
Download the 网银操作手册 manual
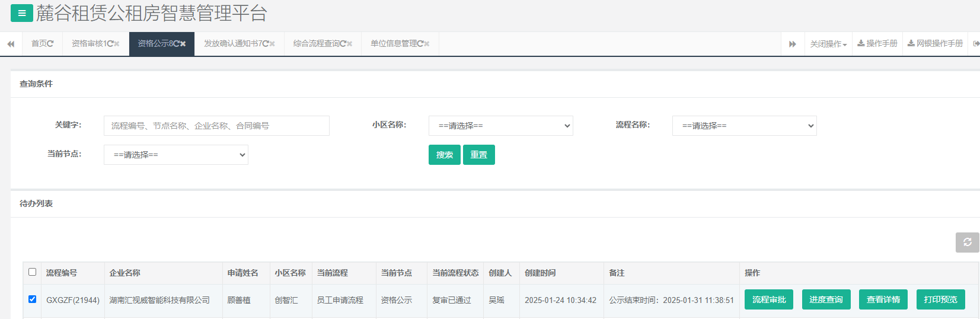coord(935,43)
